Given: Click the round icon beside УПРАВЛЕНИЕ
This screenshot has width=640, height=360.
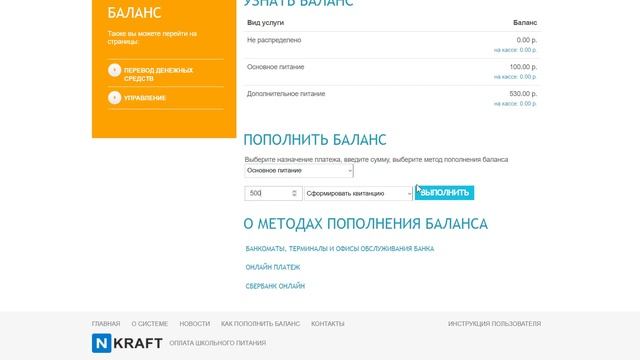Looking at the screenshot, I should 114,98.
